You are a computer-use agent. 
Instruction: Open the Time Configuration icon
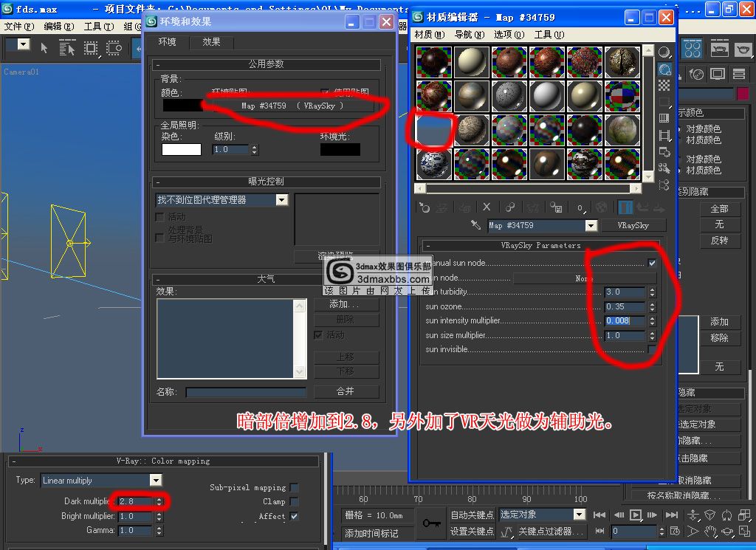[675, 532]
